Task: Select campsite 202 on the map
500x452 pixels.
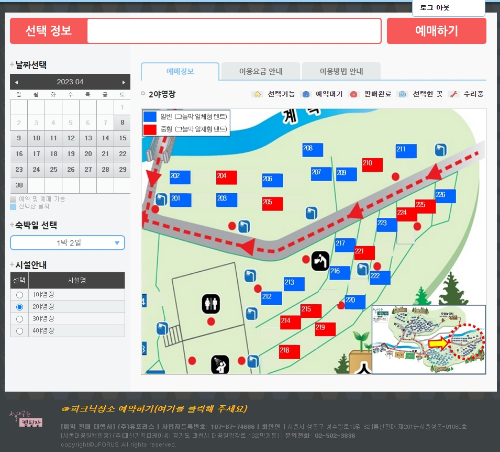Action: coord(180,177)
